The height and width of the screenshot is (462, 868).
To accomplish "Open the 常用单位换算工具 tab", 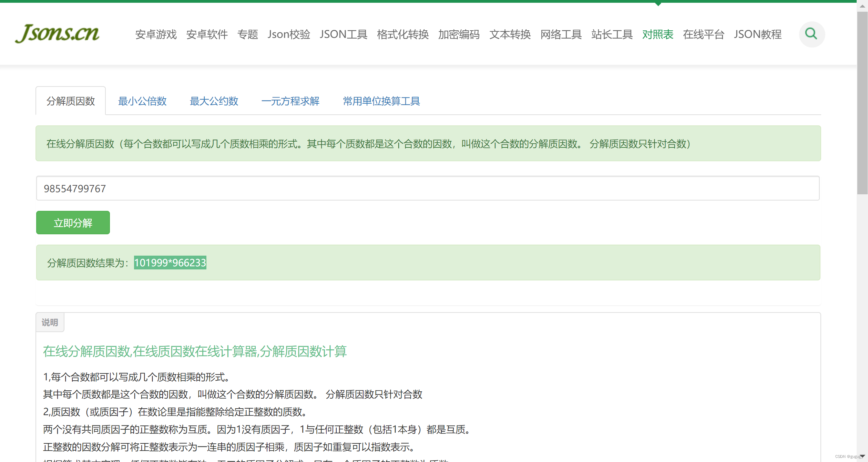I will coord(381,101).
